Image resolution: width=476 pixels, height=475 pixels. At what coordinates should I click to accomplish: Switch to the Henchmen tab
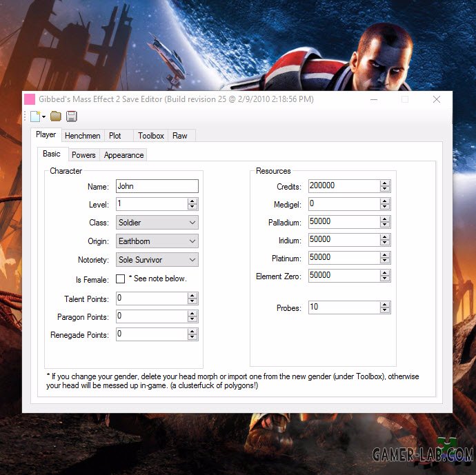pyautogui.click(x=83, y=136)
